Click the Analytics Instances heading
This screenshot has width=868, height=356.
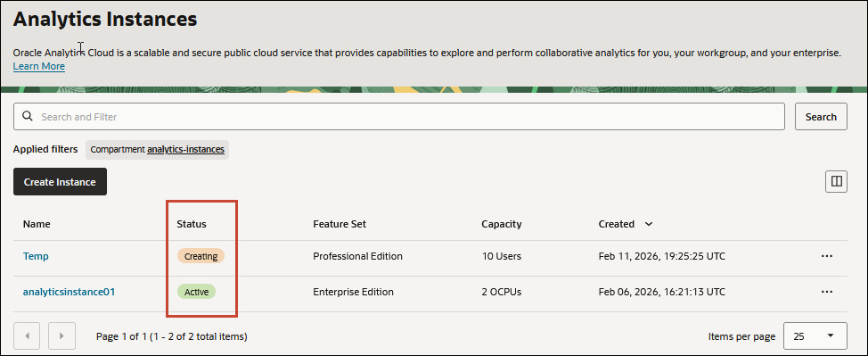click(x=105, y=20)
